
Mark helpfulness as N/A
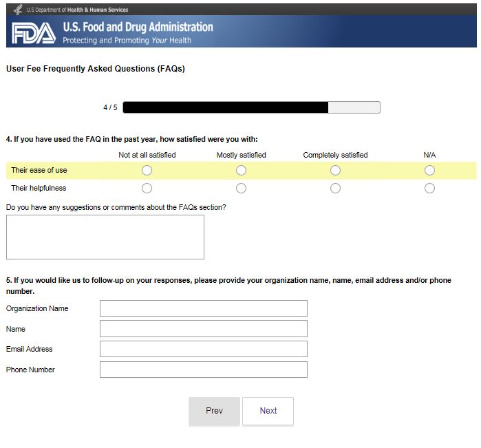click(x=429, y=189)
